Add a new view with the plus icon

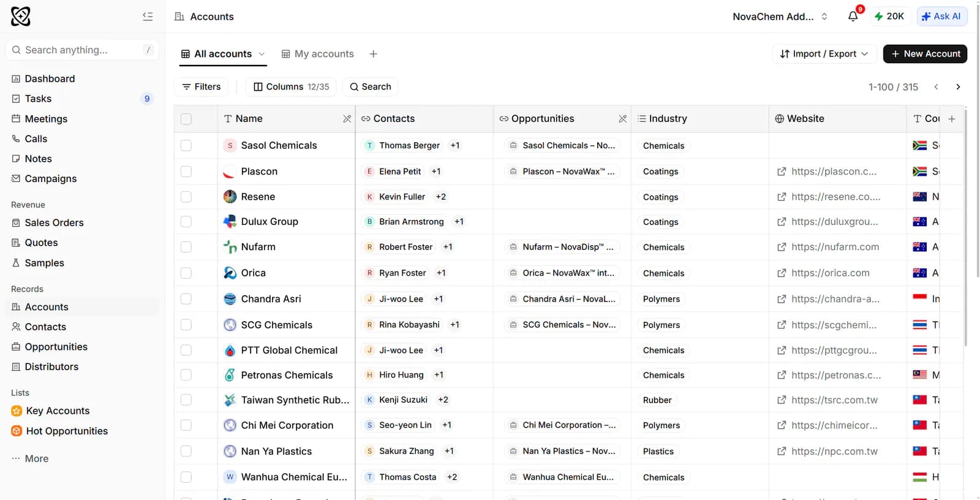click(x=374, y=54)
